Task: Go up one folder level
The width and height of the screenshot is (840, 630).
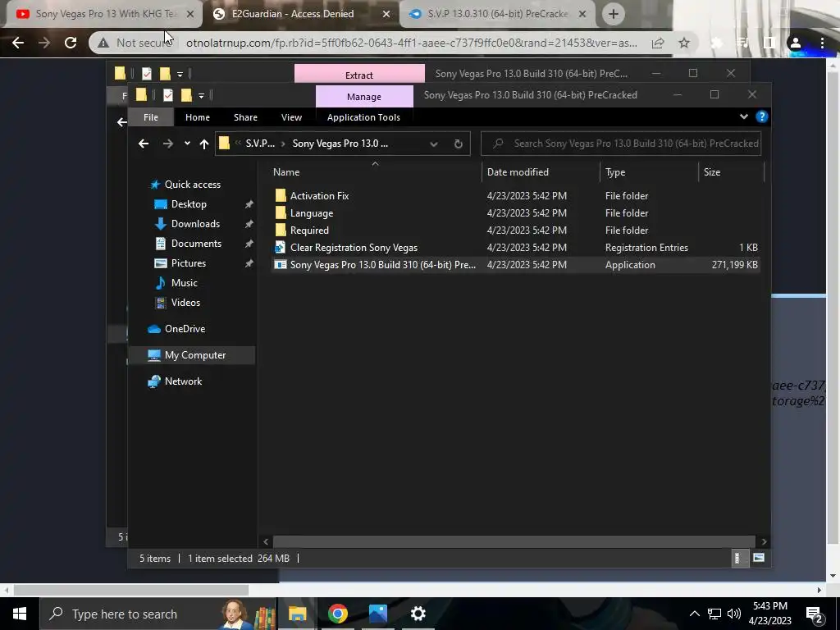Action: click(x=204, y=144)
